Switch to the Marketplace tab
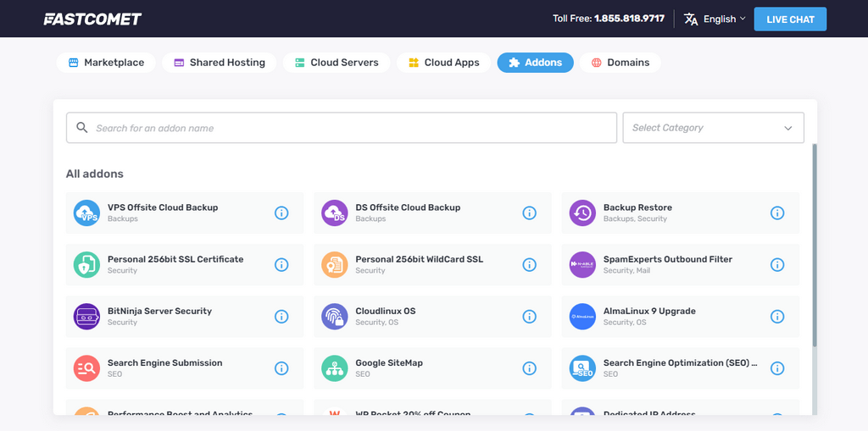 click(106, 63)
